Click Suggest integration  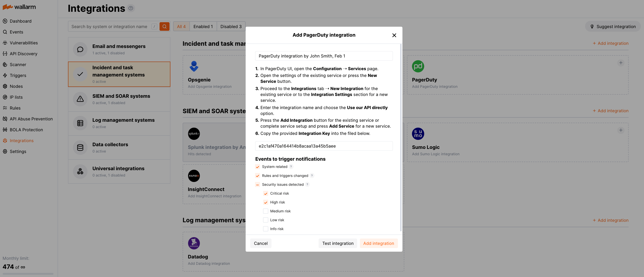pyautogui.click(x=613, y=26)
